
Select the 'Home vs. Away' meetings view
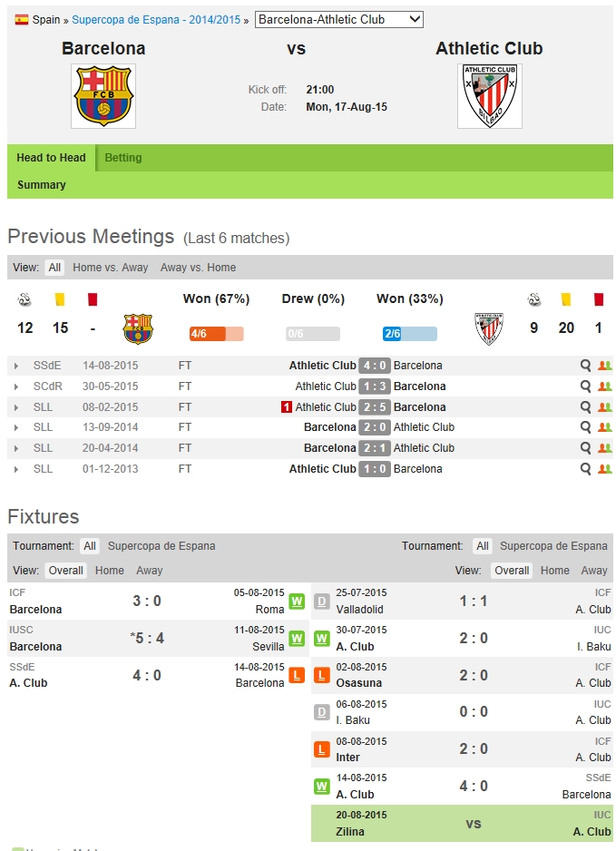tap(111, 268)
